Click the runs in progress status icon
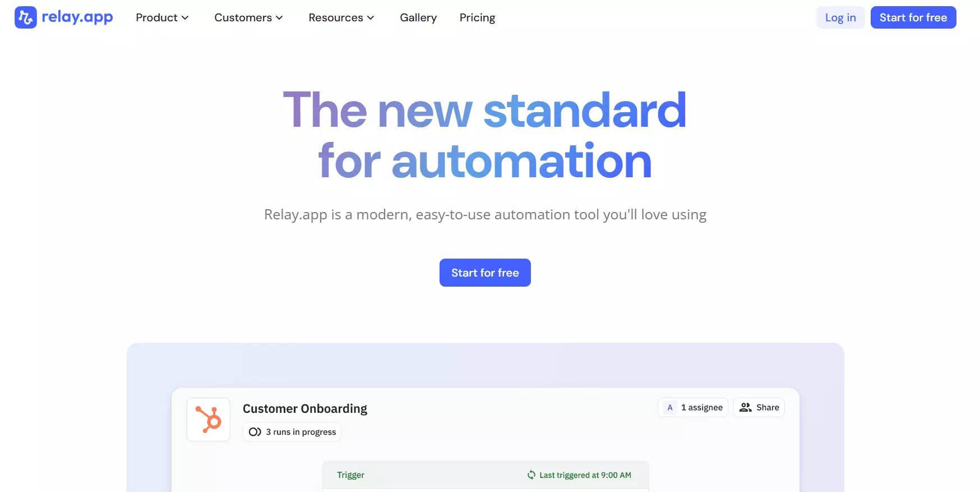Viewport: 980px width, 492px height. point(255,432)
